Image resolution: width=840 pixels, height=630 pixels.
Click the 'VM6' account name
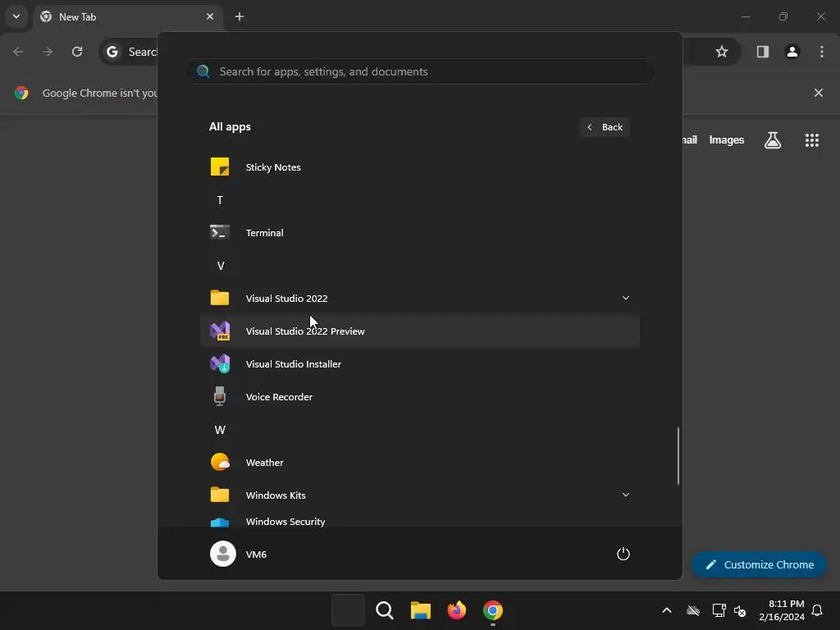(x=256, y=554)
